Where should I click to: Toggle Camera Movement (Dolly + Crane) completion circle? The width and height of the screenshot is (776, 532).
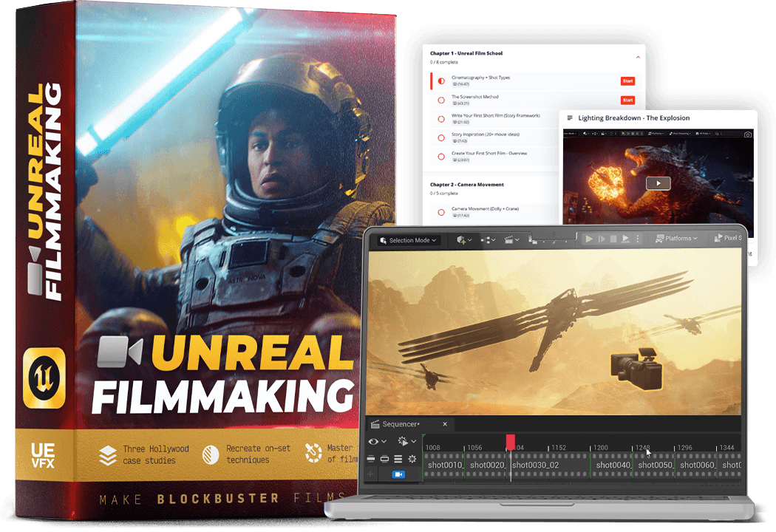(441, 213)
